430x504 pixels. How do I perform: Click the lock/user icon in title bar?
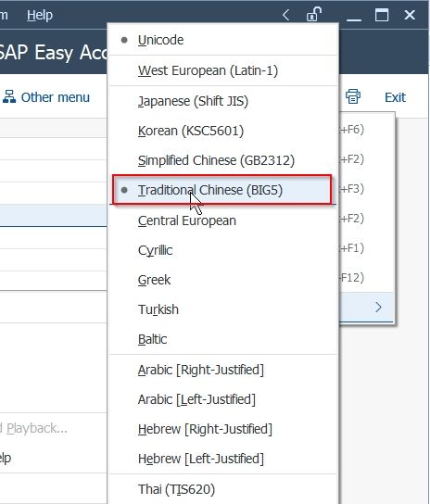click(x=314, y=15)
